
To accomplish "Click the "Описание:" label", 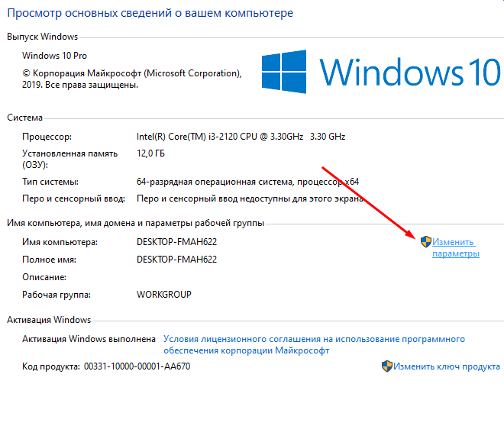I will [x=44, y=277].
